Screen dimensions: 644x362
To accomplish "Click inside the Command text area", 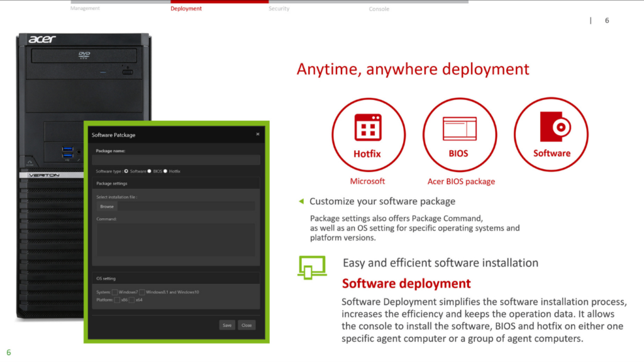I will (175, 239).
